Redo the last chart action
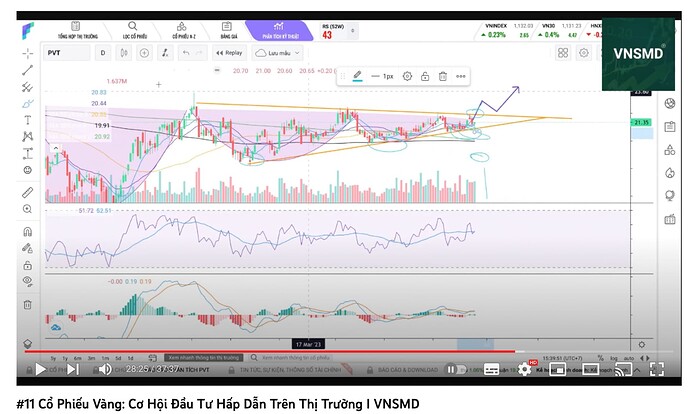The width and height of the screenshot is (690, 414). (x=198, y=53)
